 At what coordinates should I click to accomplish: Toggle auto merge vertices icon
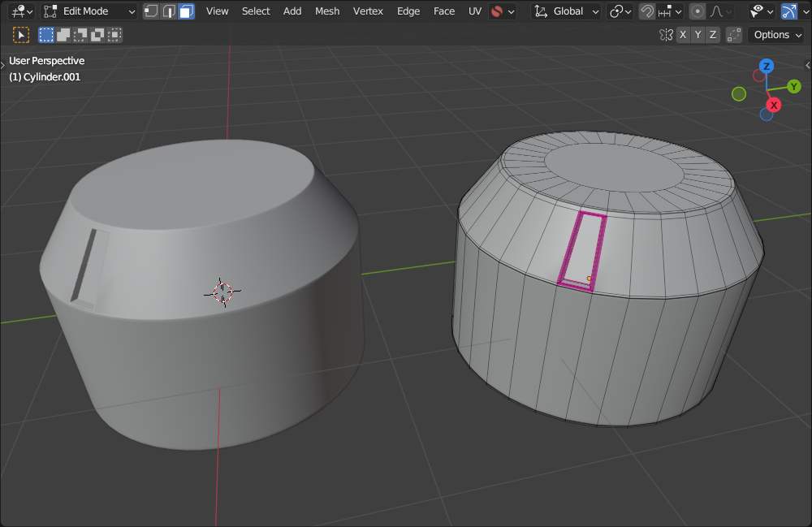(x=734, y=35)
